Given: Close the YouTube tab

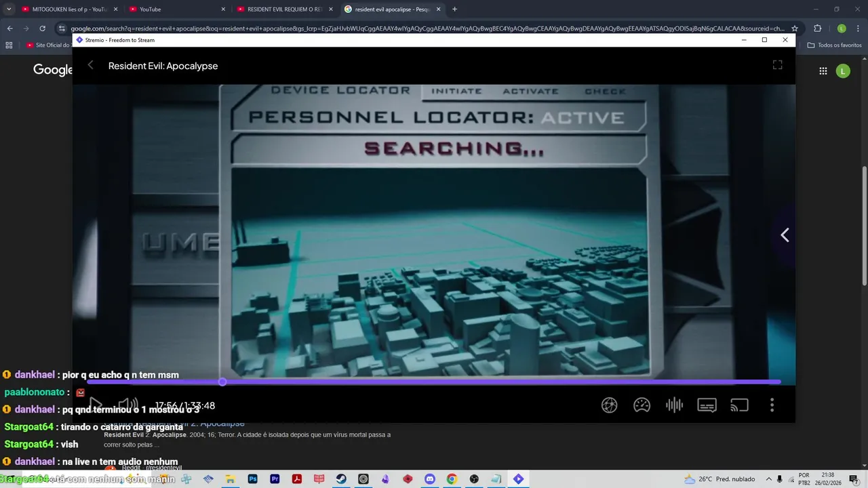Looking at the screenshot, I should point(223,9).
